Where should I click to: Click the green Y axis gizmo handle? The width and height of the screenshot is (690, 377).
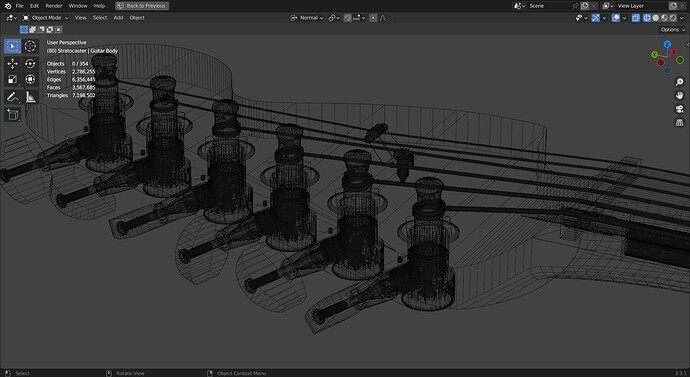(654, 55)
